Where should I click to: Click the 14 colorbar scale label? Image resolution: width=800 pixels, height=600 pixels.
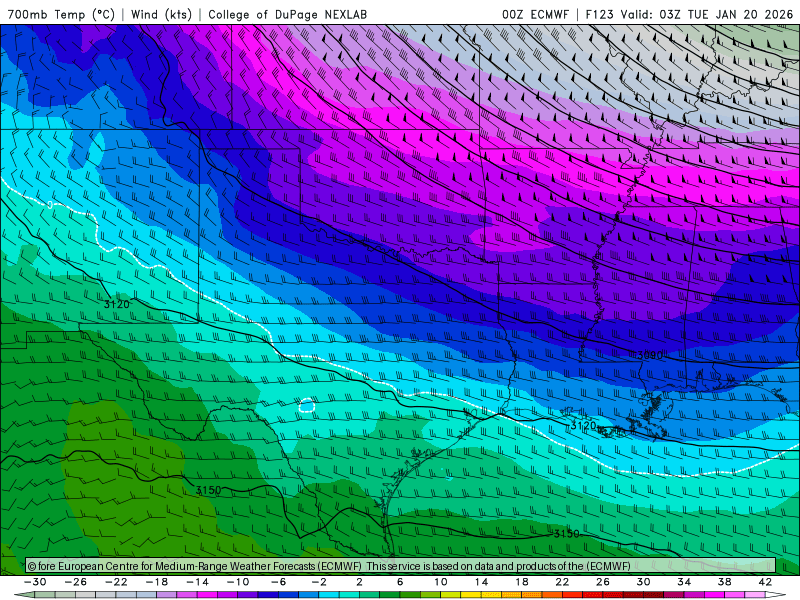pos(481,582)
